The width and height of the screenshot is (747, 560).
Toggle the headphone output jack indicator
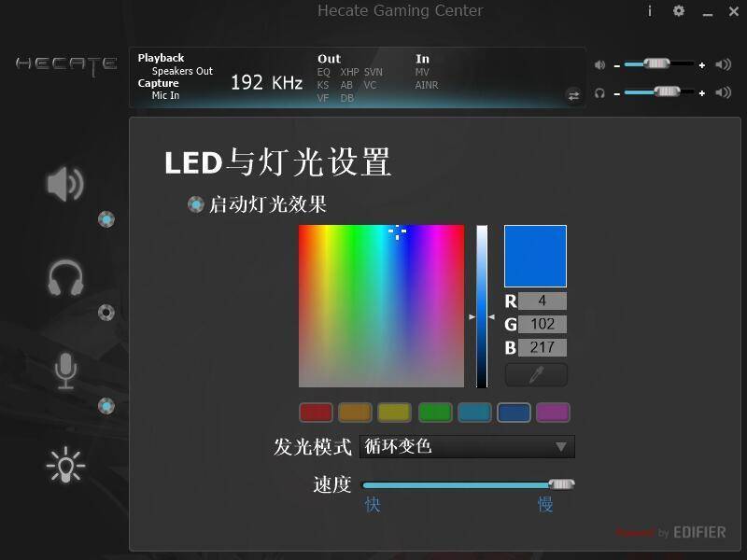(x=106, y=313)
